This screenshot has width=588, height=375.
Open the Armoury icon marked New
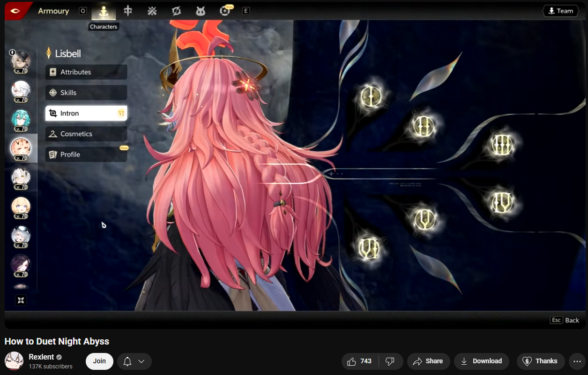pyautogui.click(x=225, y=11)
